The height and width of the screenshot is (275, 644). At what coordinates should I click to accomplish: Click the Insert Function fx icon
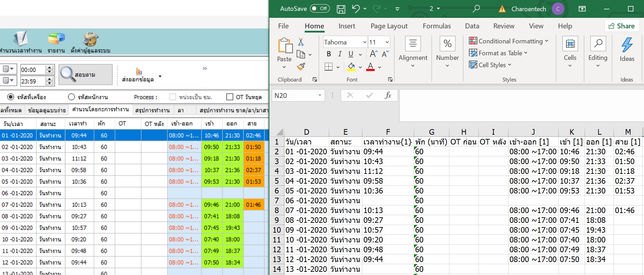388,95
